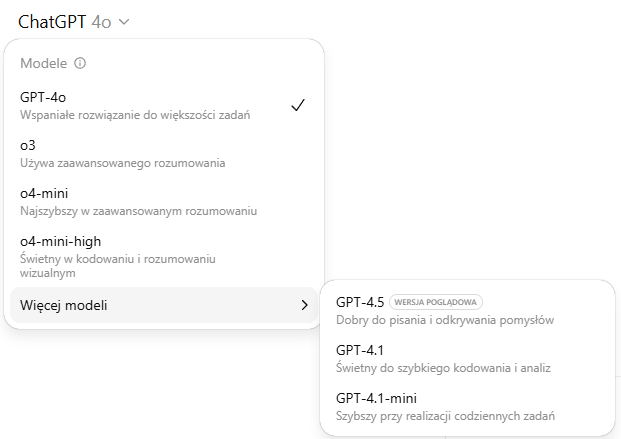The image size is (621, 439).
Task: Pick the o4-mini-high model entry
Action: pyautogui.click(x=164, y=256)
